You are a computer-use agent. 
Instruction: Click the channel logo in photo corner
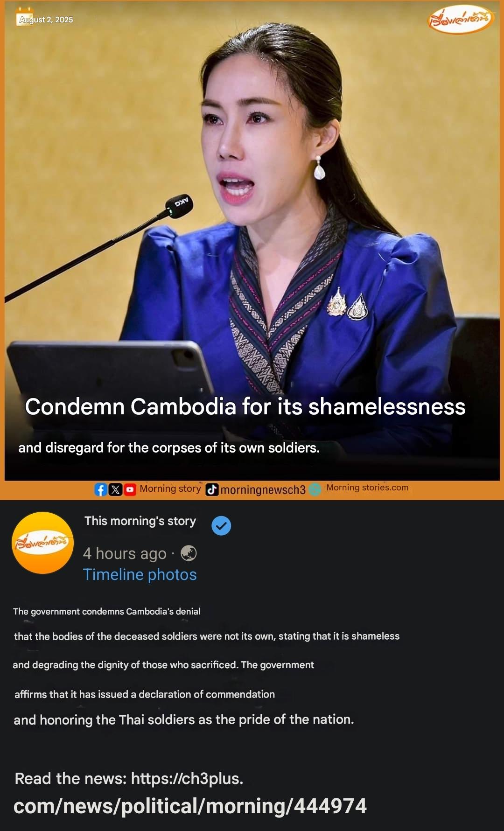click(x=460, y=20)
